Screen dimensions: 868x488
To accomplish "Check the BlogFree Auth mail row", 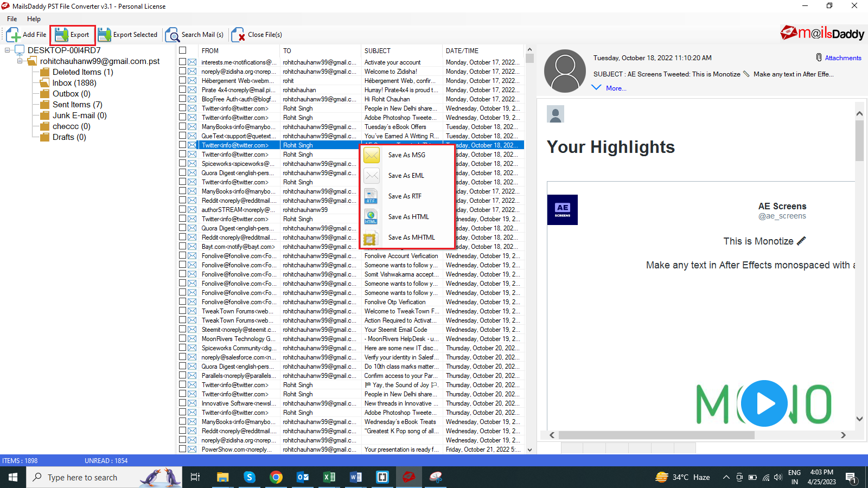I will [x=183, y=99].
